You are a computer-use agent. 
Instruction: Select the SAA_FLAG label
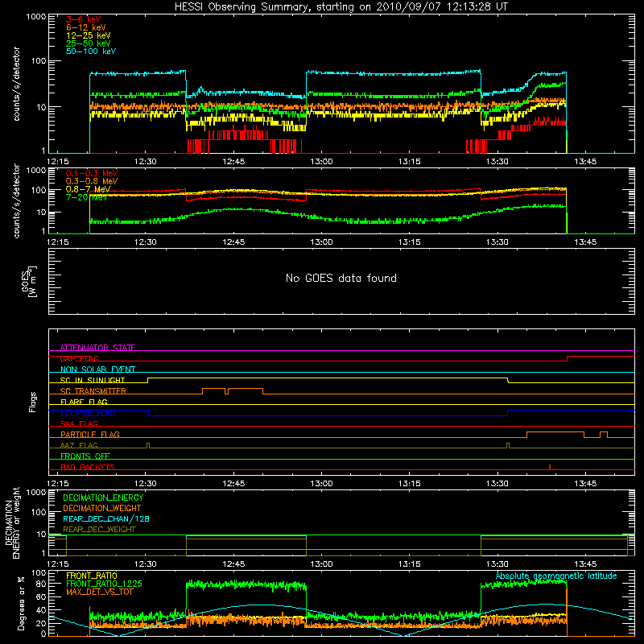pyautogui.click(x=79, y=423)
